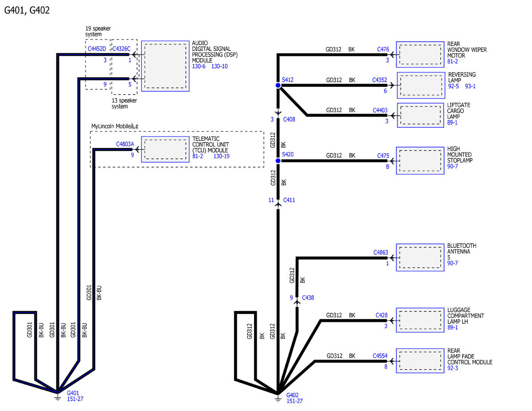Go to page reference 130-19
Image resolution: width=532 pixels, height=411 pixels.
[221, 156]
